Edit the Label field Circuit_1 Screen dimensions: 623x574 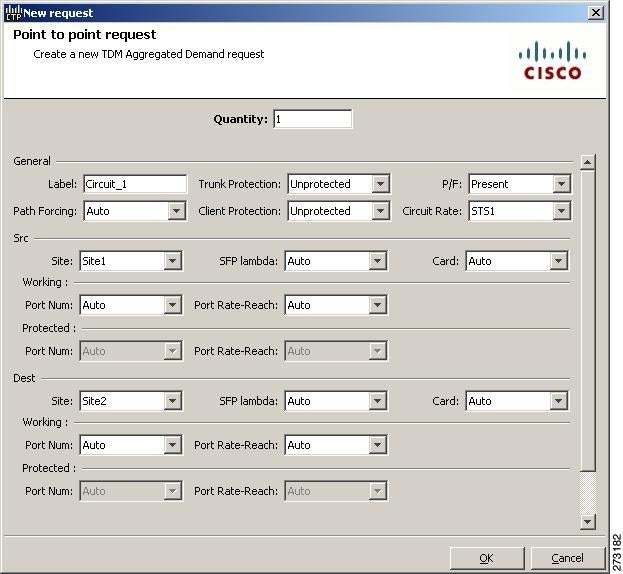[x=135, y=184]
